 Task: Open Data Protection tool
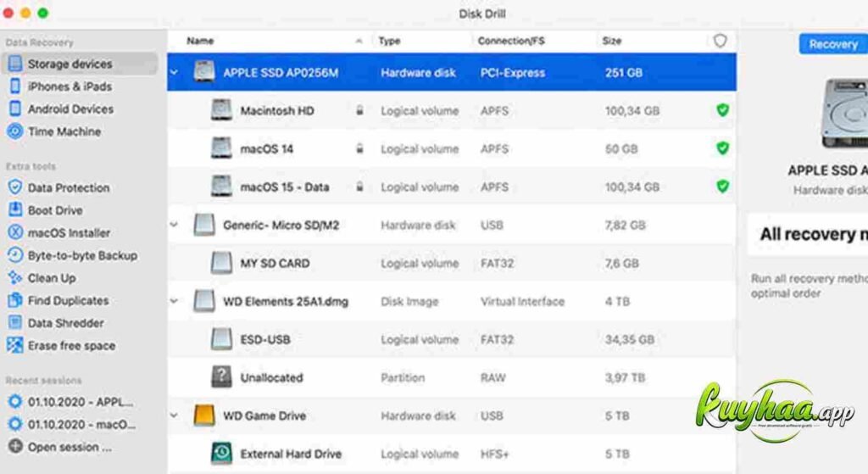tap(69, 187)
